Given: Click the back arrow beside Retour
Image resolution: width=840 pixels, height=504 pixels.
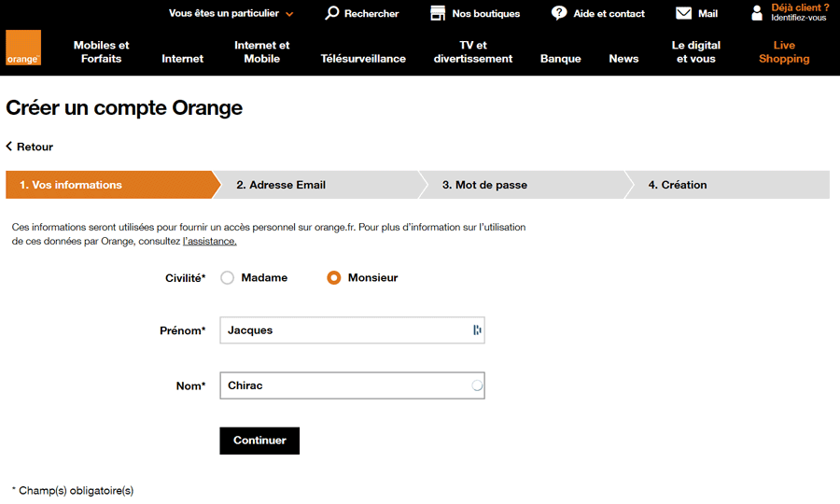Looking at the screenshot, I should [x=9, y=147].
